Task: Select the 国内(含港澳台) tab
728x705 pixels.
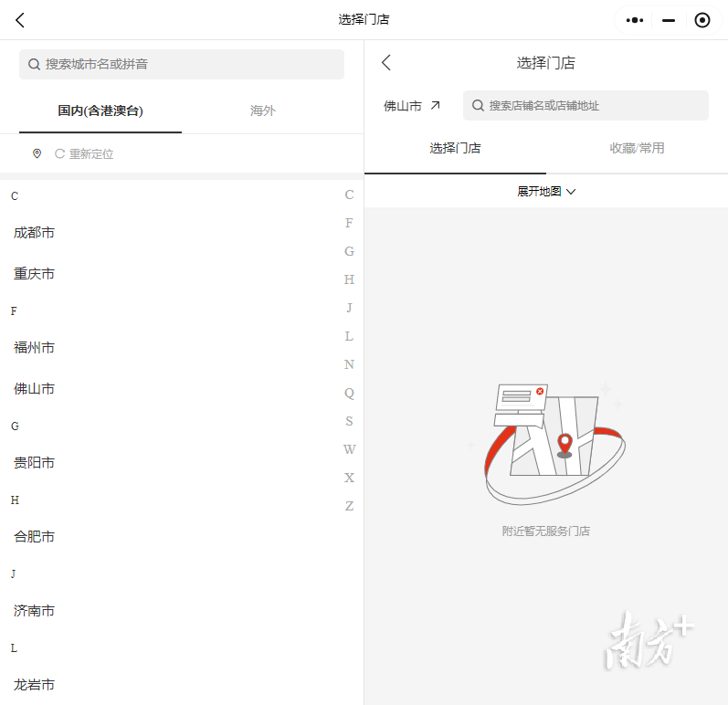Action: [x=100, y=110]
